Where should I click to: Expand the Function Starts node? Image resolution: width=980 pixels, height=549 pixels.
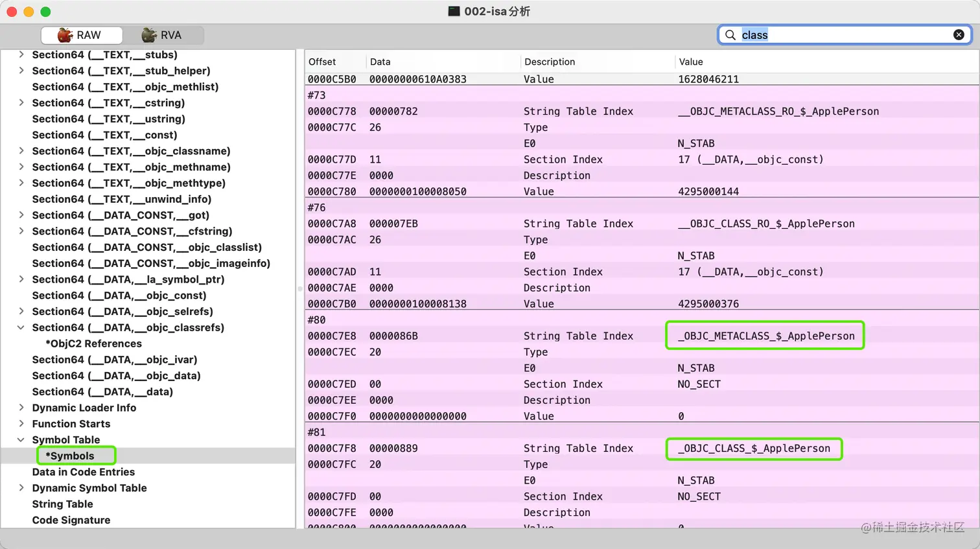(x=21, y=424)
